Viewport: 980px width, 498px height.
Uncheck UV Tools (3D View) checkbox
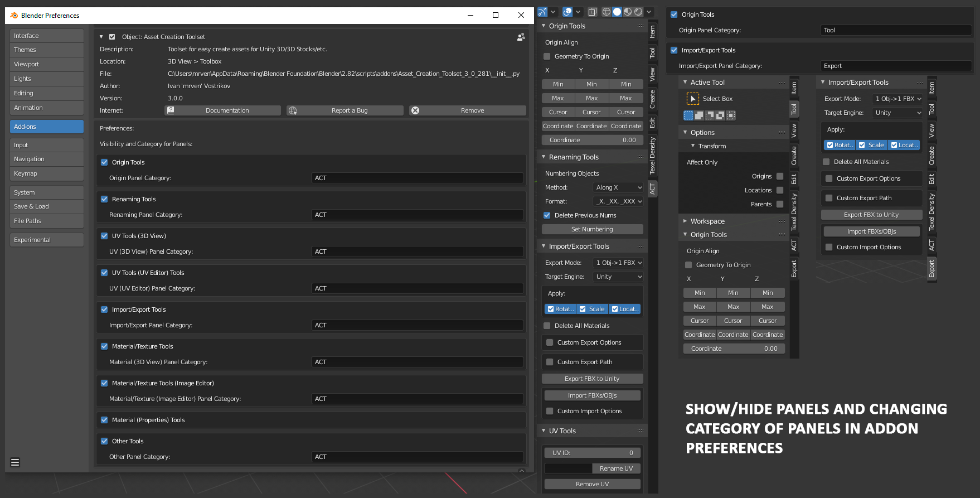click(104, 236)
